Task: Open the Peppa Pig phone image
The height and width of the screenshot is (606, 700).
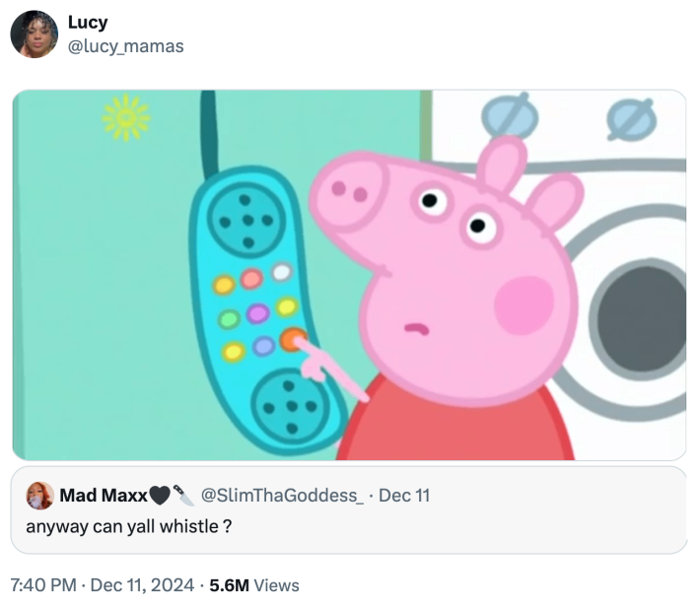Action: 349,275
